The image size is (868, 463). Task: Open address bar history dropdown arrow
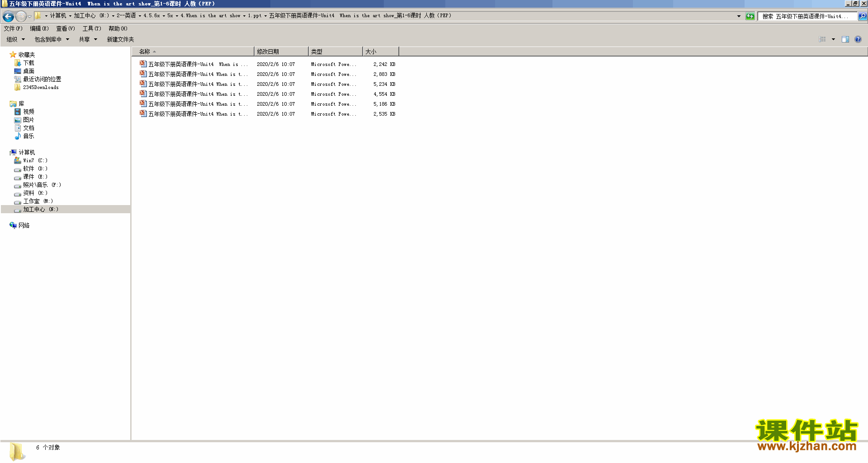pyautogui.click(x=739, y=16)
